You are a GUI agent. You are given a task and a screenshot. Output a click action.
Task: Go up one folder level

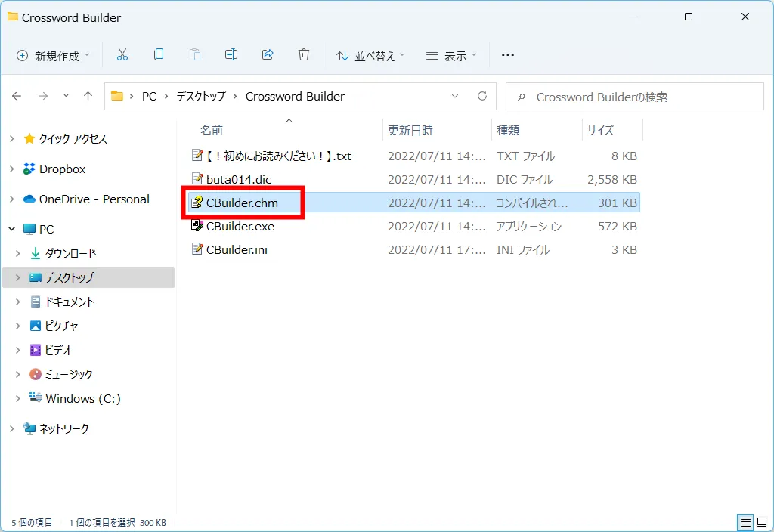[x=88, y=96]
